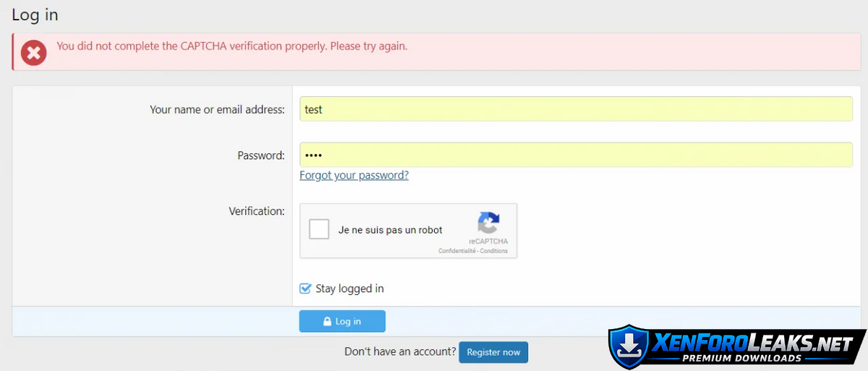
Task: Click the "Password:" field label
Action: (260, 155)
